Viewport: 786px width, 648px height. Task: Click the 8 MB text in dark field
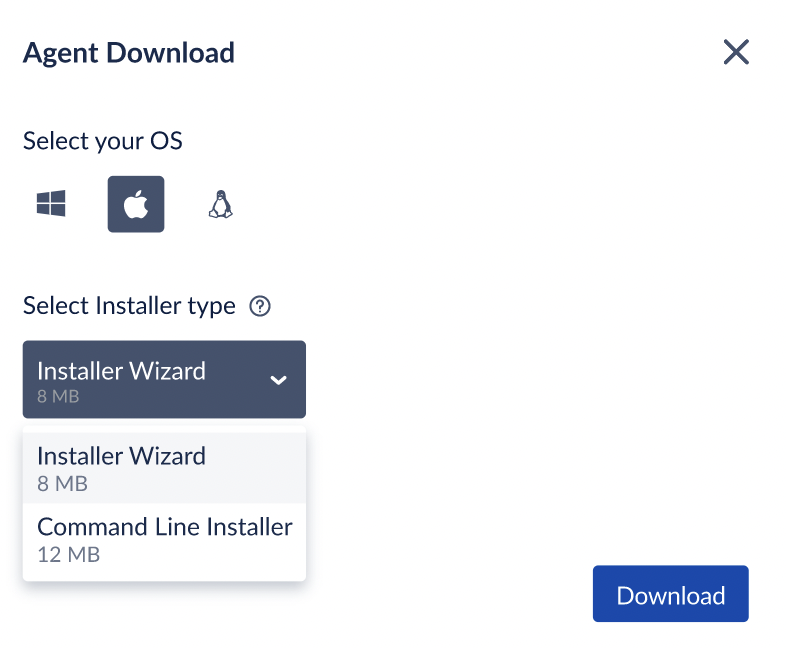[x=58, y=396]
